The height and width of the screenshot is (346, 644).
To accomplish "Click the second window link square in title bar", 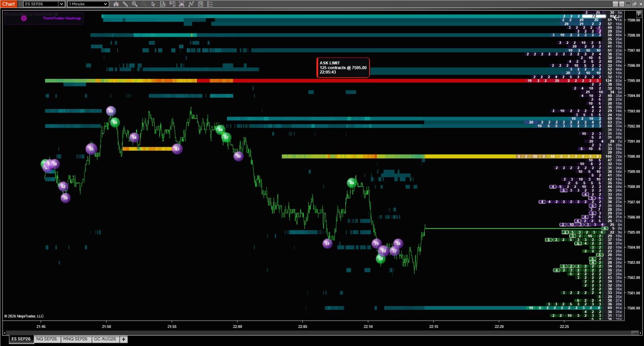I will point(621,4).
